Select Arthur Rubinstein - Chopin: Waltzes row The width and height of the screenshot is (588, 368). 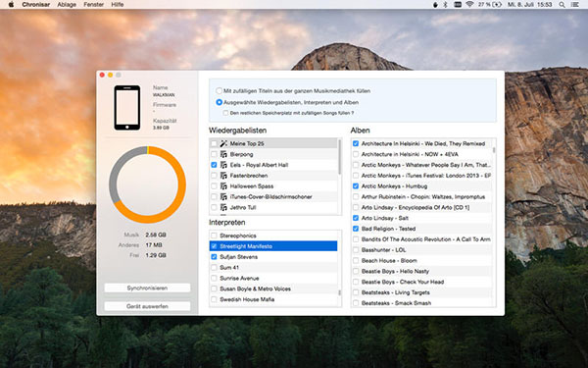click(x=421, y=197)
